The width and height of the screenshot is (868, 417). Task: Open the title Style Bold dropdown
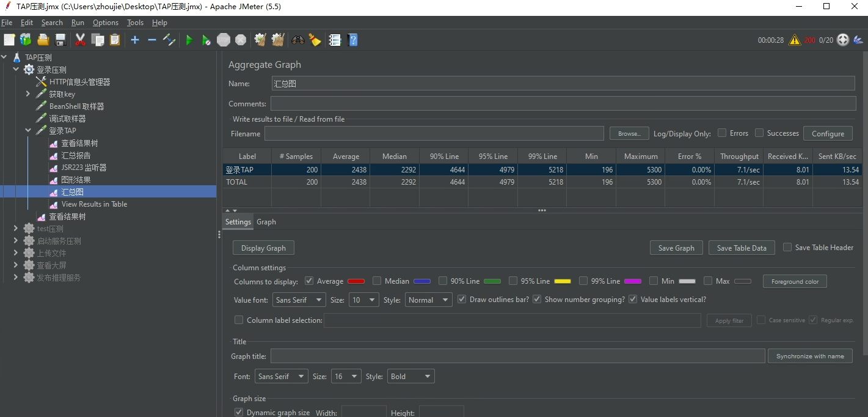click(x=411, y=377)
